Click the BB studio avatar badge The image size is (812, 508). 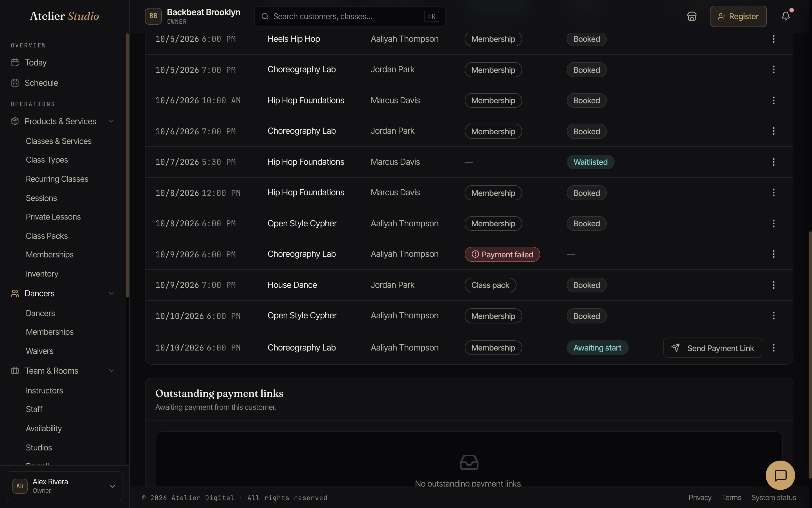pos(153,16)
